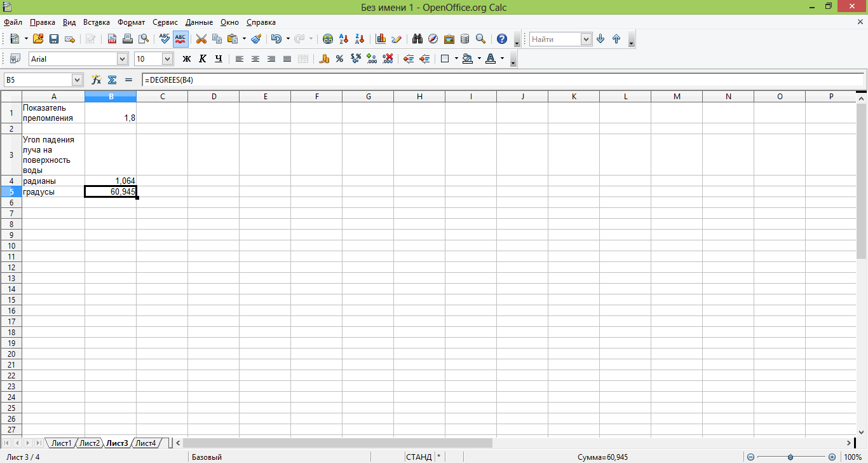Viewport: 868px width, 463px height.
Task: Open the Navigator compass icon
Action: [x=433, y=39]
